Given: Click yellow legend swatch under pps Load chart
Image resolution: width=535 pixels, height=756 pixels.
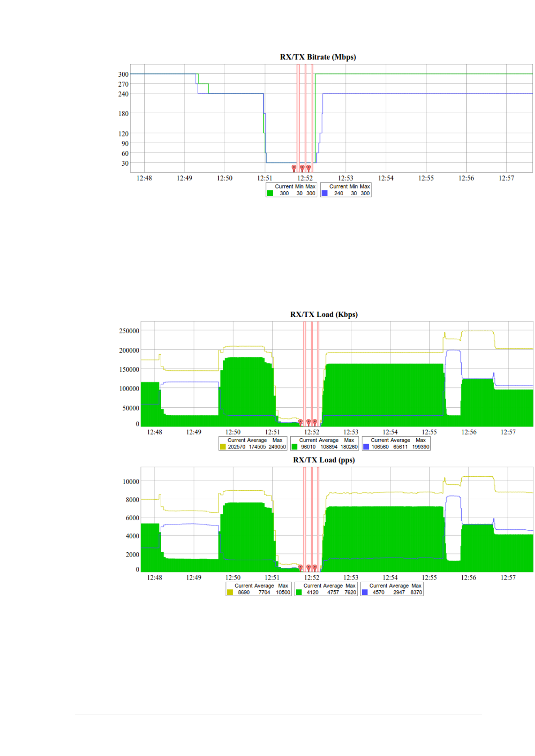Looking at the screenshot, I should click(230, 592).
